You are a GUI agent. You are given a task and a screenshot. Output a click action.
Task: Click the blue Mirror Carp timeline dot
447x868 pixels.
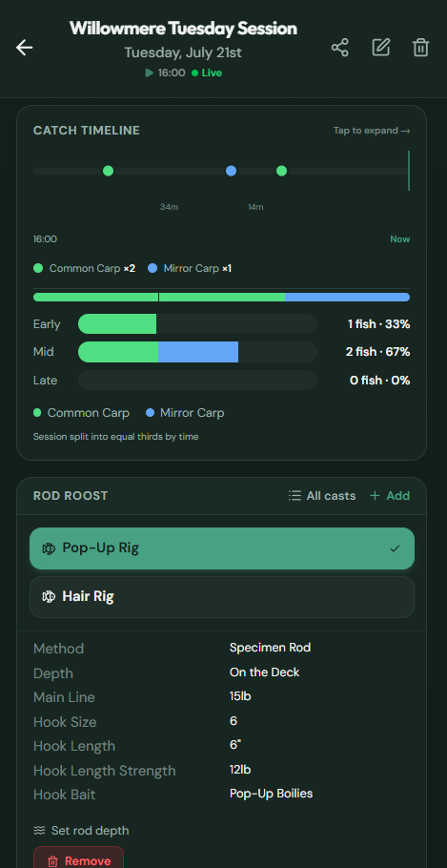[x=232, y=171]
